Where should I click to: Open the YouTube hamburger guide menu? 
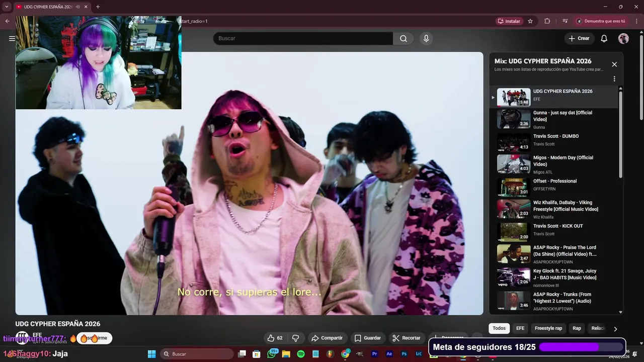(x=12, y=38)
